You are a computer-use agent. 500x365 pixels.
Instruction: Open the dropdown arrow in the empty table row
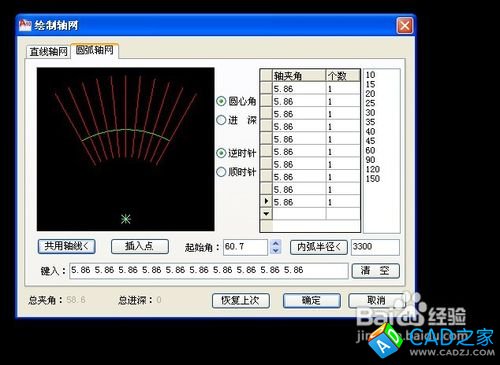pyautogui.click(x=266, y=213)
